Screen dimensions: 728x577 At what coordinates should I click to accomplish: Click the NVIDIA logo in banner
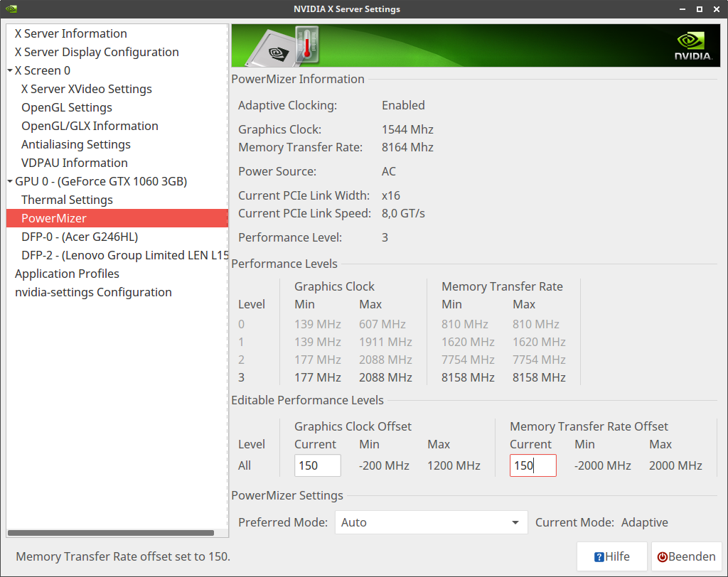click(x=692, y=46)
